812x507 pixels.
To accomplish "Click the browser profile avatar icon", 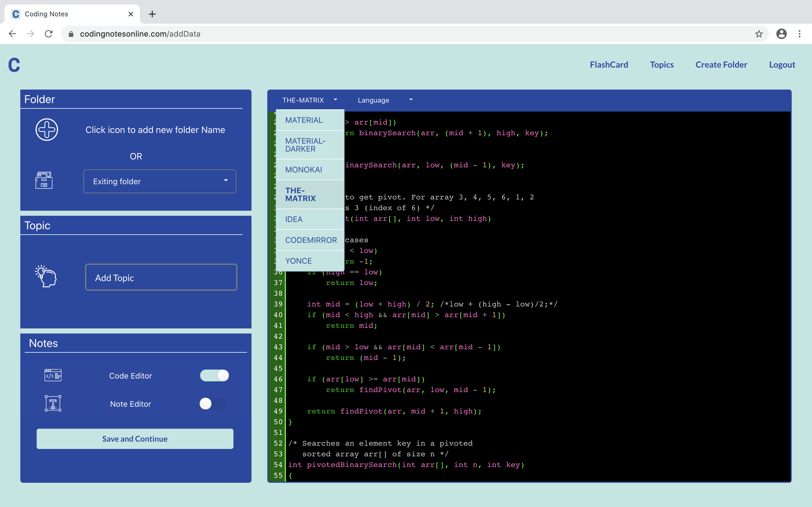I will (782, 34).
